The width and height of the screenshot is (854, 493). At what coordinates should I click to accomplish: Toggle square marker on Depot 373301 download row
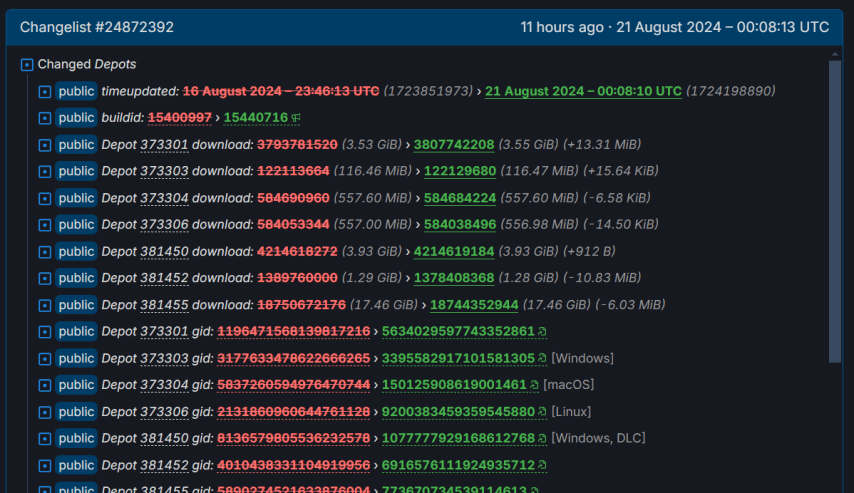[x=45, y=145]
